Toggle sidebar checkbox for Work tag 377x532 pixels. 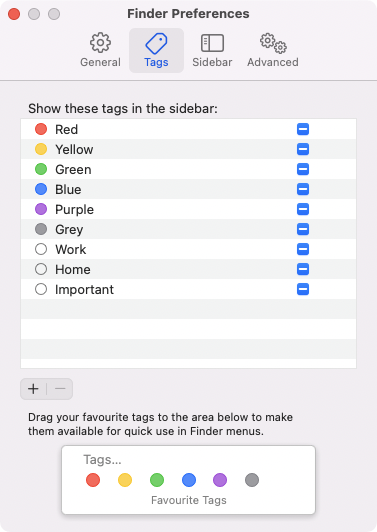click(x=303, y=249)
